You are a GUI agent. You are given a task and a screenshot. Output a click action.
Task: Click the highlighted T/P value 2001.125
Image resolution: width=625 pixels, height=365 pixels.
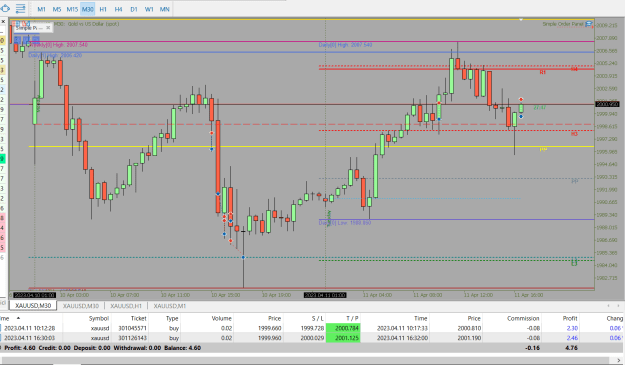tap(343, 338)
